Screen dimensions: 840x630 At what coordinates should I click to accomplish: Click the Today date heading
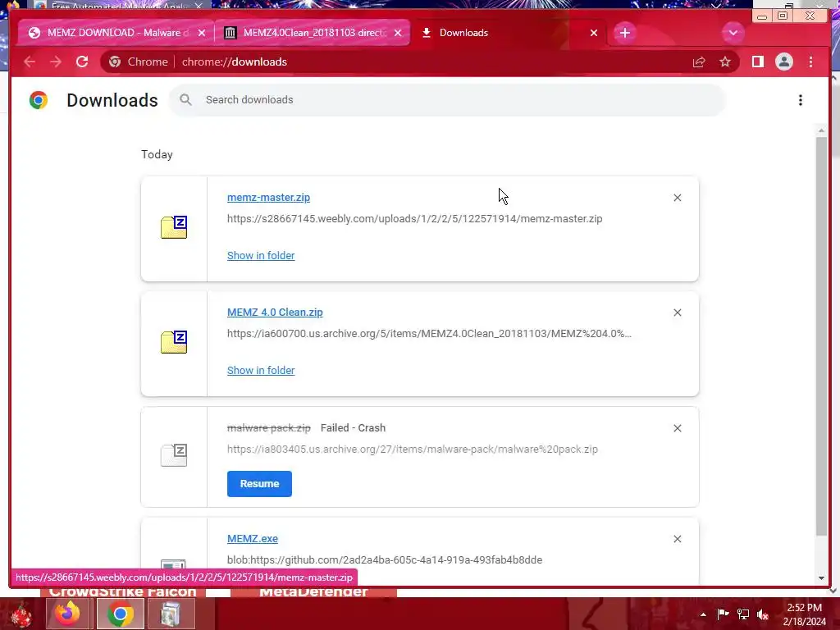157,154
